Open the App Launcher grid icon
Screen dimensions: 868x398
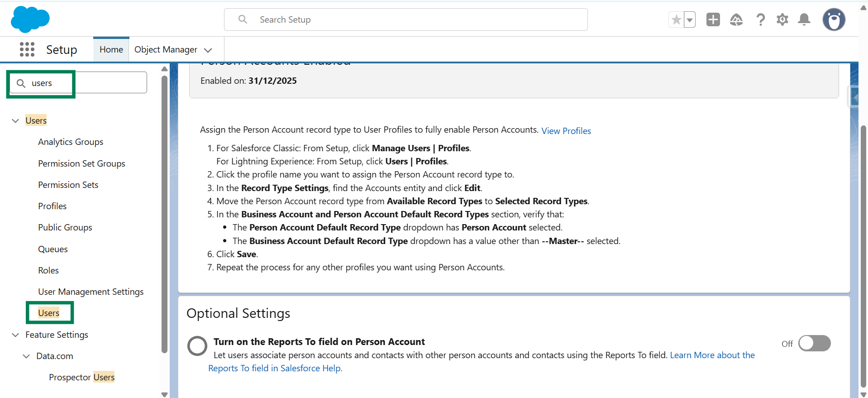[x=27, y=49]
